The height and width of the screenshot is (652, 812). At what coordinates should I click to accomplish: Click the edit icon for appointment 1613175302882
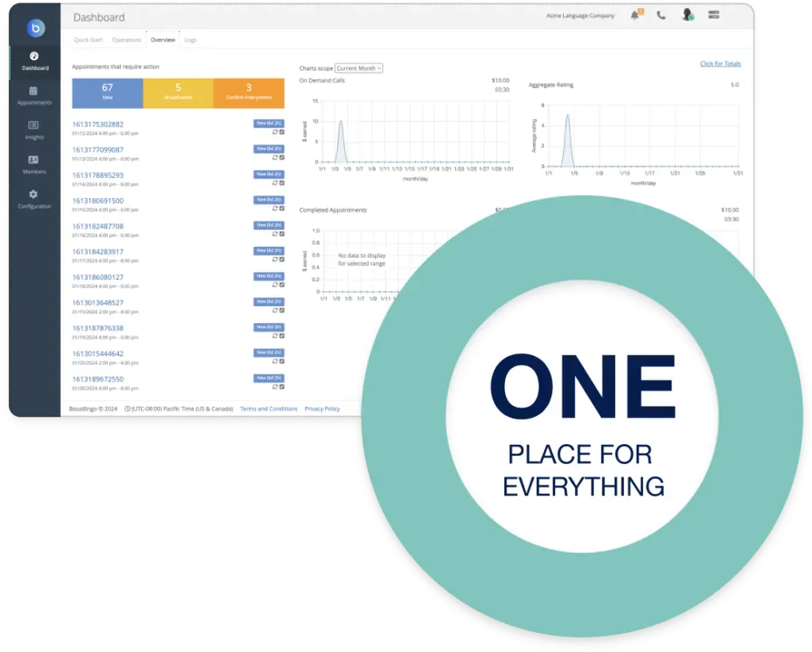(x=282, y=132)
